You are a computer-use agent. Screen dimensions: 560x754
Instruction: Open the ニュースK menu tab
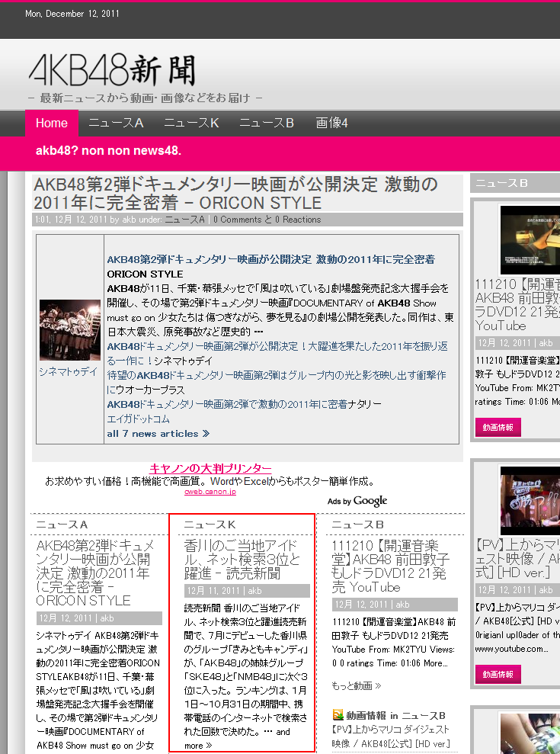tap(191, 124)
